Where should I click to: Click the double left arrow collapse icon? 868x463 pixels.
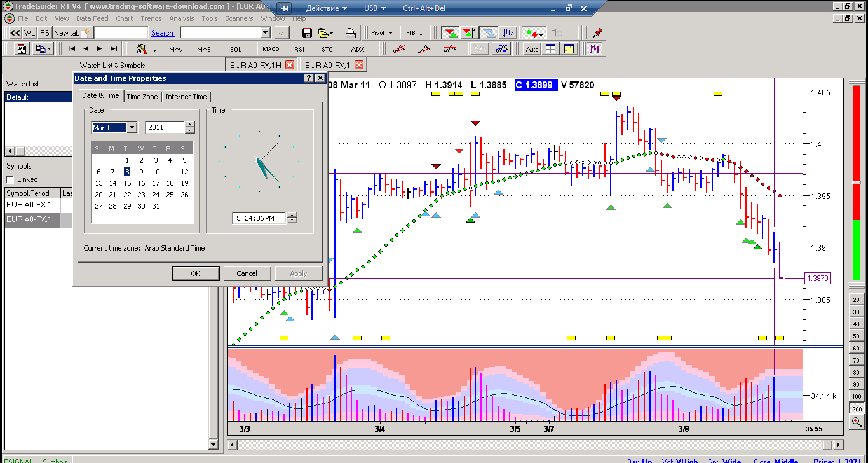tap(15, 33)
